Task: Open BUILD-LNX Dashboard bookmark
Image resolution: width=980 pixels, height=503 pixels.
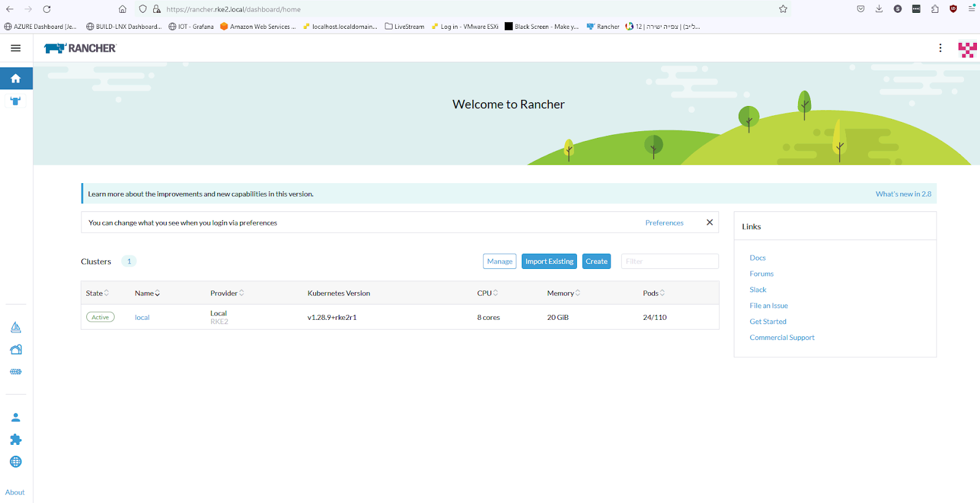Action: [x=124, y=26]
